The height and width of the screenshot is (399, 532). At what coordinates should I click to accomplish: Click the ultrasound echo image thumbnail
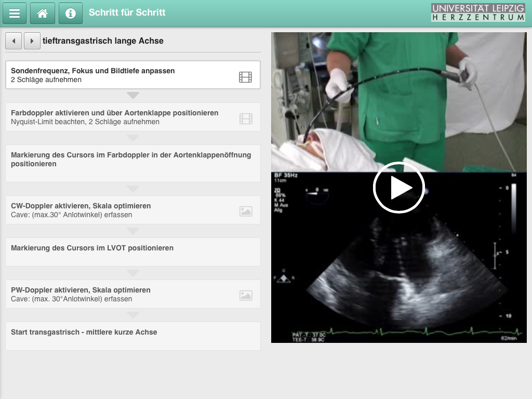pyautogui.click(x=398, y=257)
